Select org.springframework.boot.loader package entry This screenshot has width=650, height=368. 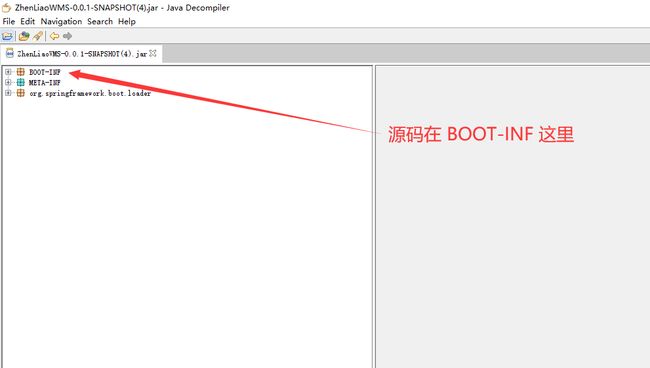(90, 93)
